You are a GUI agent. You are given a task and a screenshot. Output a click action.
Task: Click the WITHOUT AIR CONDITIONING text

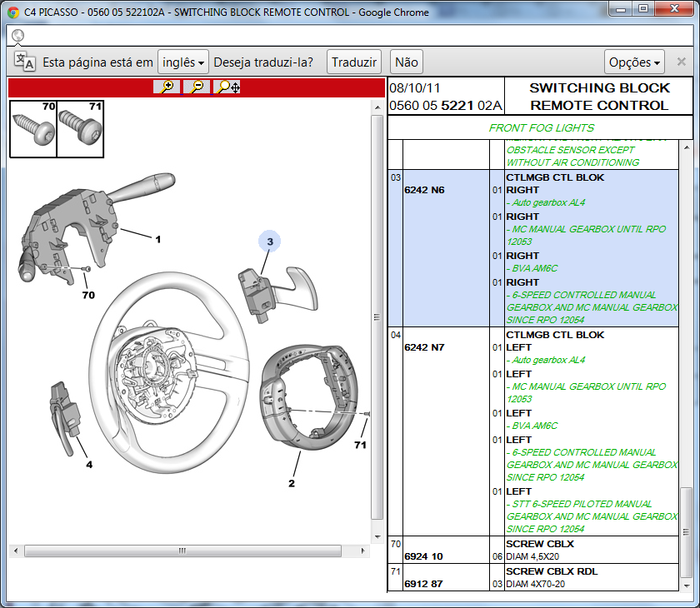pyautogui.click(x=572, y=162)
